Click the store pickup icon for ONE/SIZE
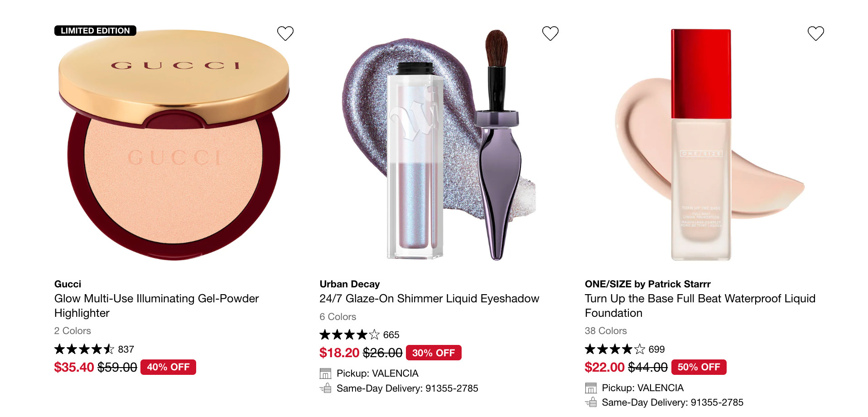The width and height of the screenshot is (868, 417). tap(591, 388)
